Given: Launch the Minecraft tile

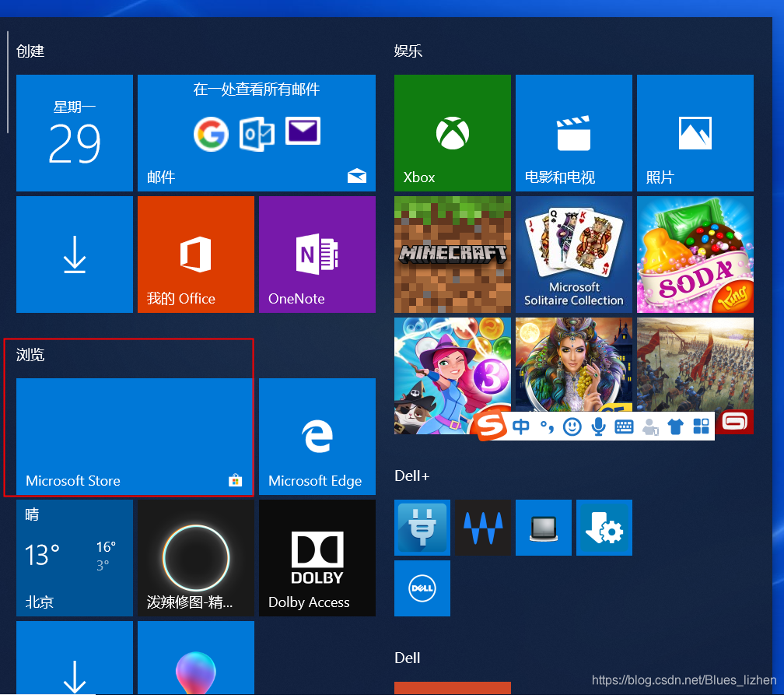Looking at the screenshot, I should pyautogui.click(x=453, y=254).
